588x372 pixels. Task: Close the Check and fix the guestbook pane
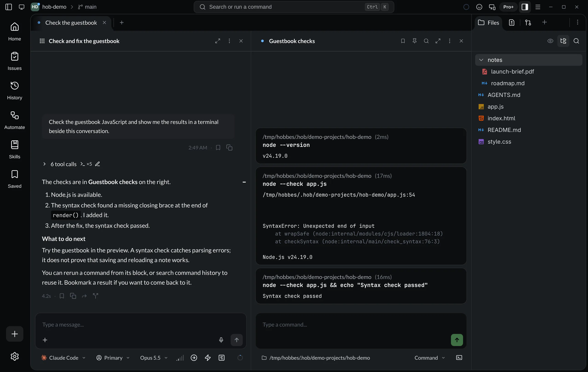click(x=241, y=41)
